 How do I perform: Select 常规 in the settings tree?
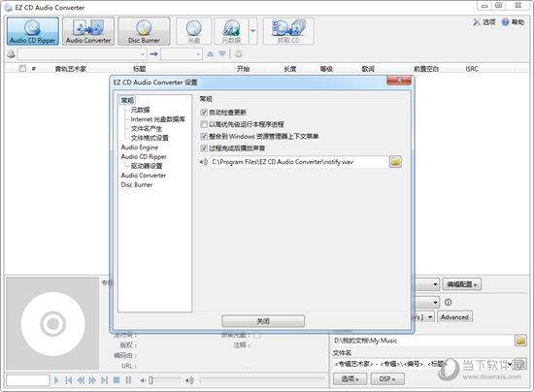127,100
